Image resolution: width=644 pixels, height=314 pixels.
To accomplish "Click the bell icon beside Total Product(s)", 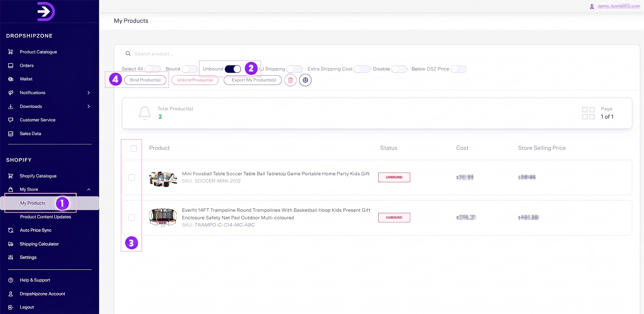I will (x=145, y=113).
